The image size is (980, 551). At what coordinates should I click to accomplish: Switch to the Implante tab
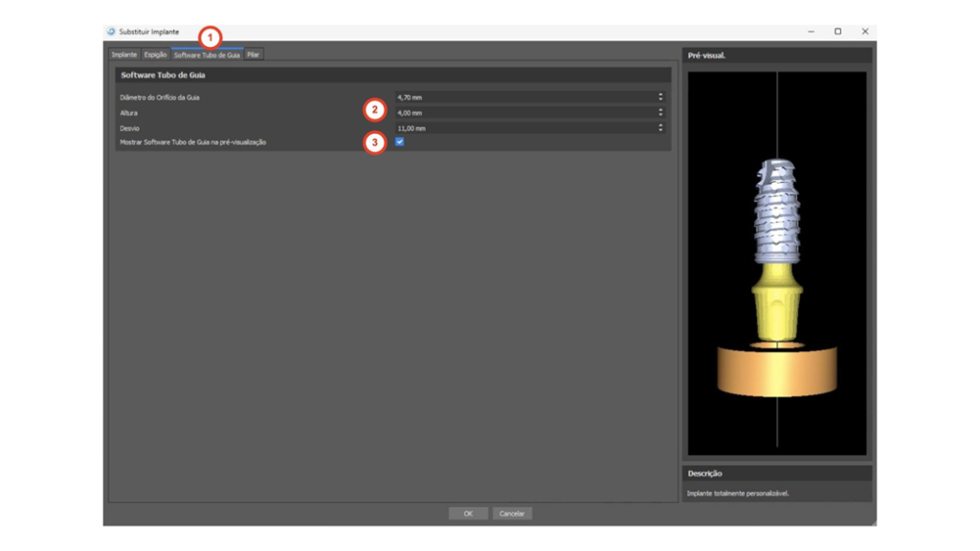pyautogui.click(x=124, y=55)
